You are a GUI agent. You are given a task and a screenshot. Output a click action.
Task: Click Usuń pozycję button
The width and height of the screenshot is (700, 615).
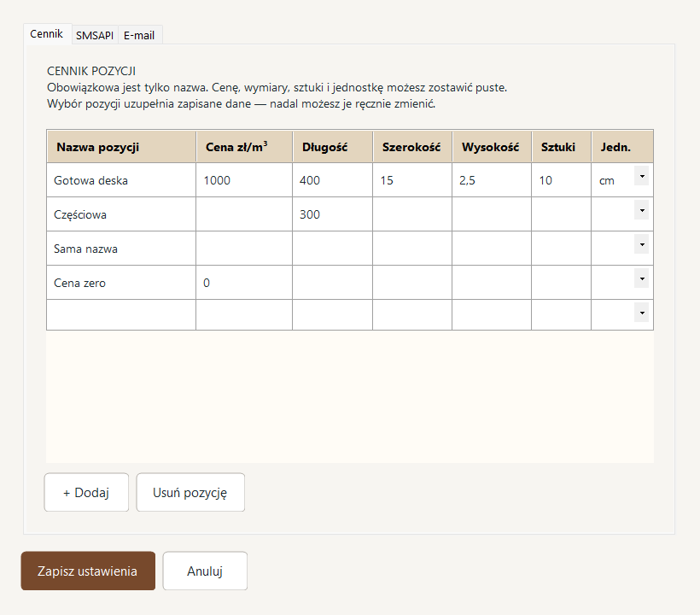[x=190, y=492]
